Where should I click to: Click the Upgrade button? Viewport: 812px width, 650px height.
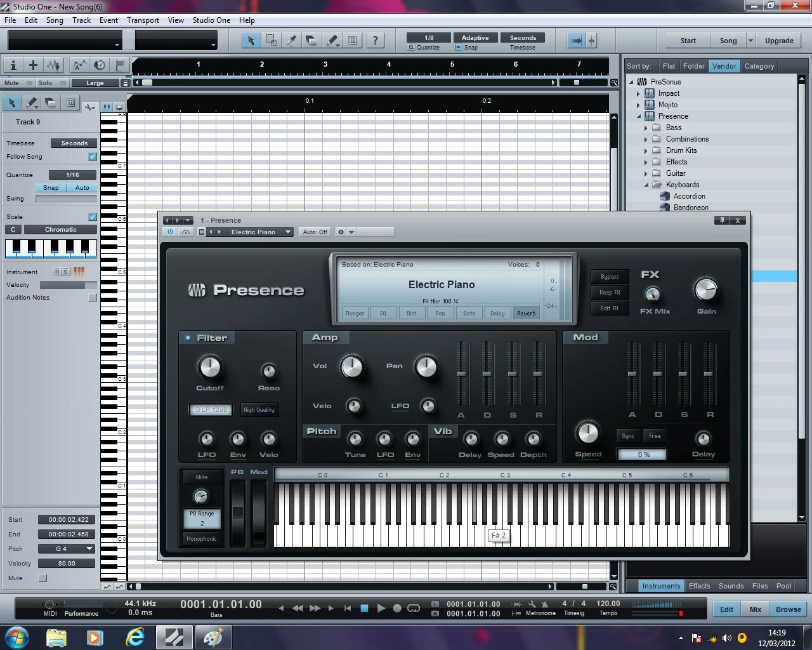click(x=779, y=41)
